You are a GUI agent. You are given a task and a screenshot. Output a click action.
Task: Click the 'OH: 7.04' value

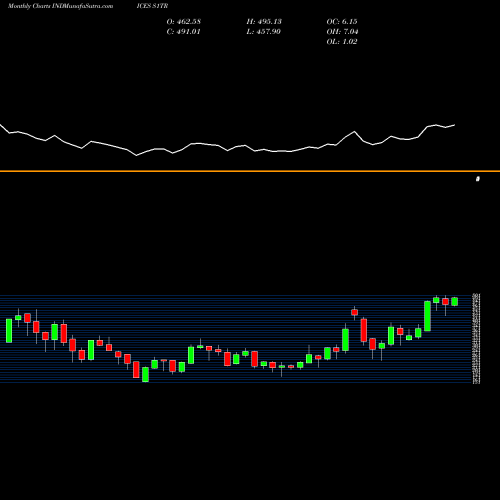(x=342, y=31)
